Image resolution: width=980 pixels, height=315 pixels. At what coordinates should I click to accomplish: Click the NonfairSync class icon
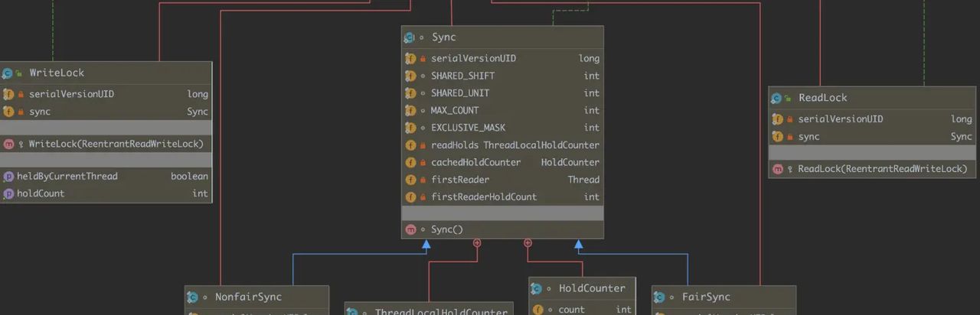193,297
